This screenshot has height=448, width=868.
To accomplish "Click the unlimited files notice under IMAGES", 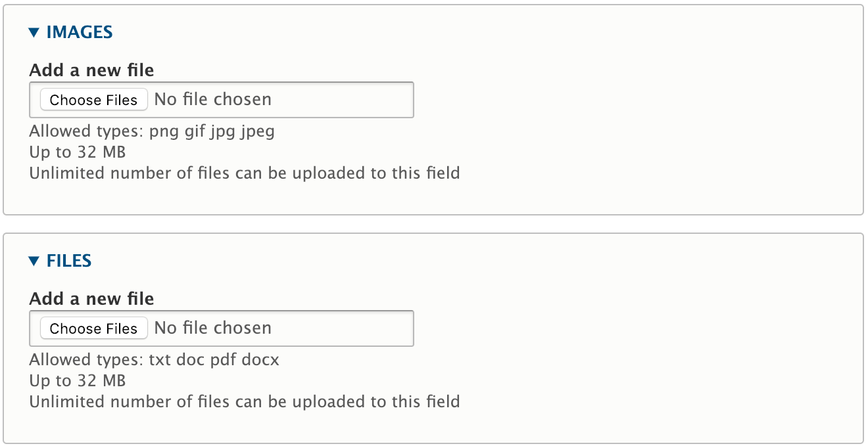I will click(244, 173).
